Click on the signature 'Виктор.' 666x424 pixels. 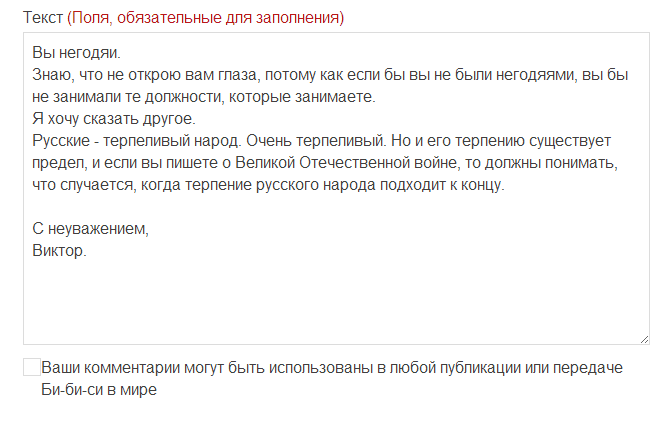tap(59, 251)
